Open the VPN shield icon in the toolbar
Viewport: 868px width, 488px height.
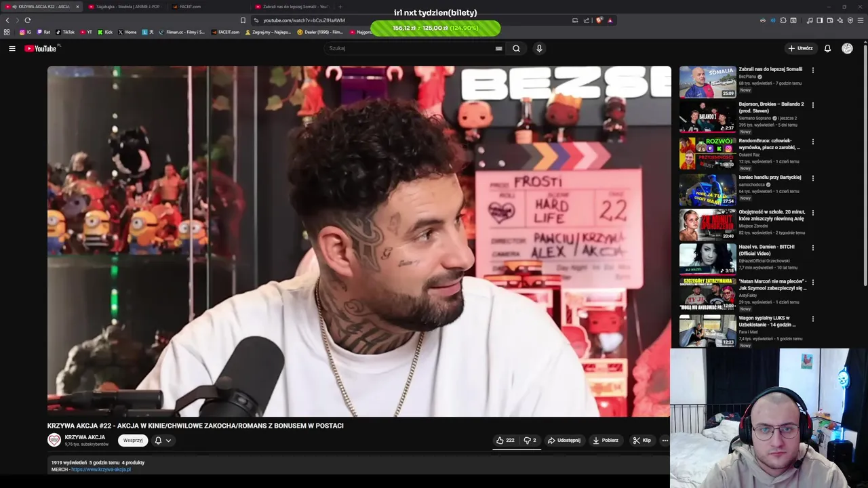pos(850,20)
